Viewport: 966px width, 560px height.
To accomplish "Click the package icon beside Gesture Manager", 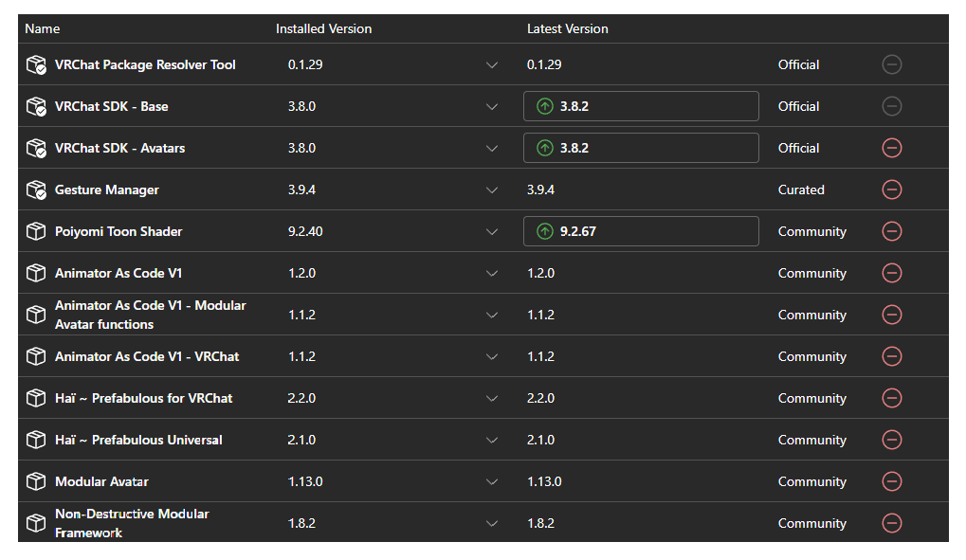I will click(x=36, y=190).
